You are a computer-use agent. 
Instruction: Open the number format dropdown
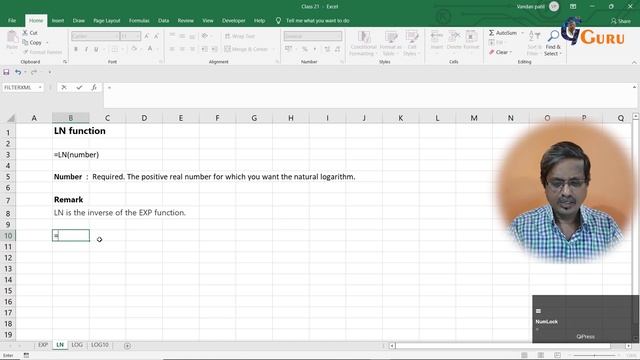coord(339,36)
